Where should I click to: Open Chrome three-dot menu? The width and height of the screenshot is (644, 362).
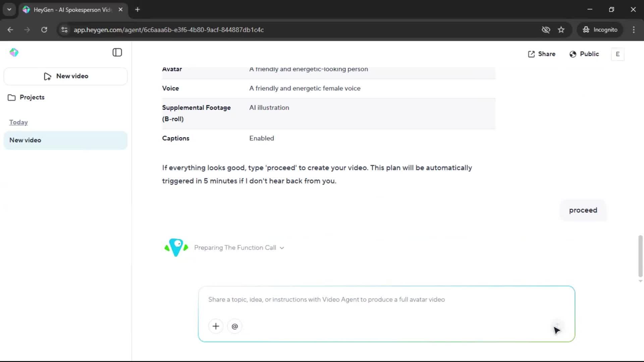coord(634,30)
